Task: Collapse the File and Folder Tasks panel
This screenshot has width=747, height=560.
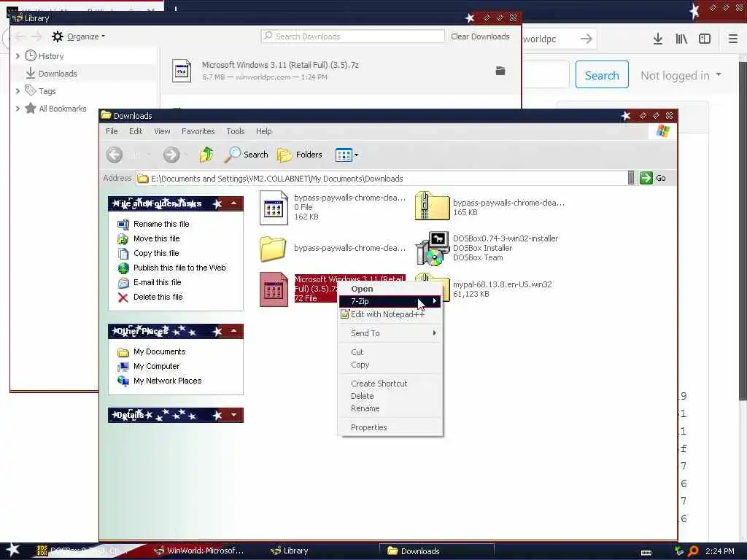Action: click(234, 204)
